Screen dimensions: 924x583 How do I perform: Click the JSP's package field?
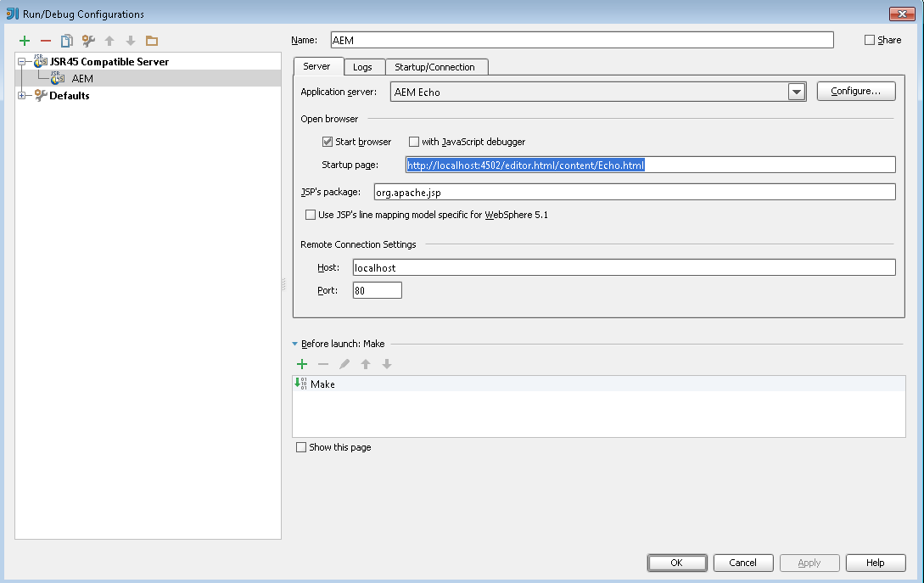(635, 192)
